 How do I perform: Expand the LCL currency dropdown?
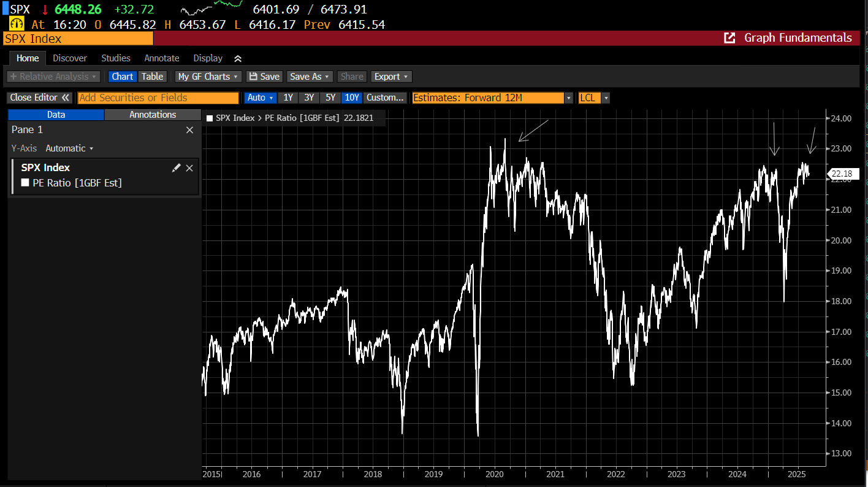click(606, 98)
